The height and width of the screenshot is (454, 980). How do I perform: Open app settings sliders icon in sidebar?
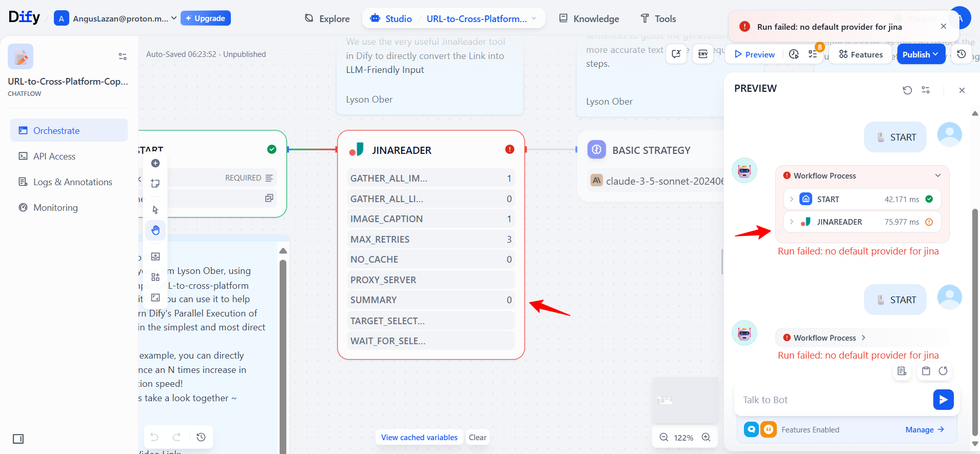point(123,56)
